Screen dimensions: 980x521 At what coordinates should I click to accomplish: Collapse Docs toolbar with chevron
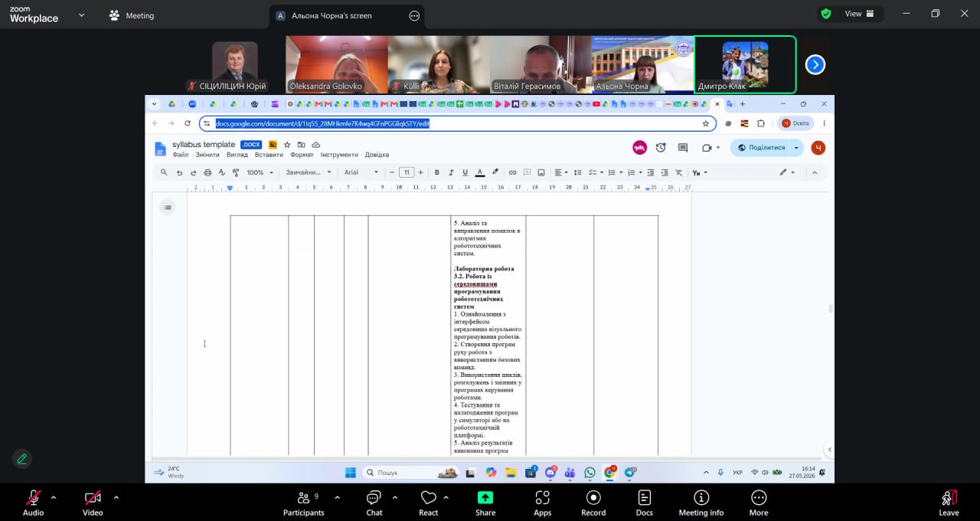815,172
